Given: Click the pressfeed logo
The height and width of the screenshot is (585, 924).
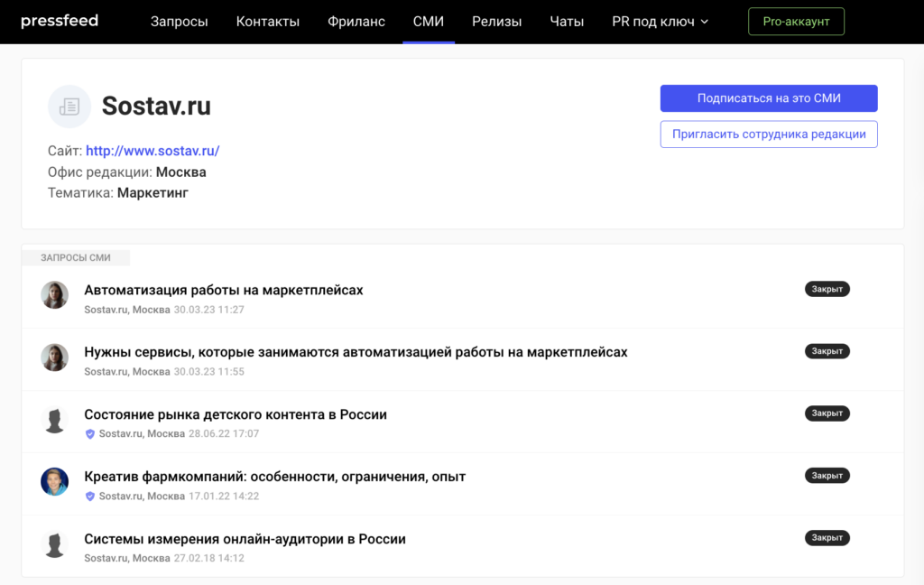Looking at the screenshot, I should pos(60,22).
